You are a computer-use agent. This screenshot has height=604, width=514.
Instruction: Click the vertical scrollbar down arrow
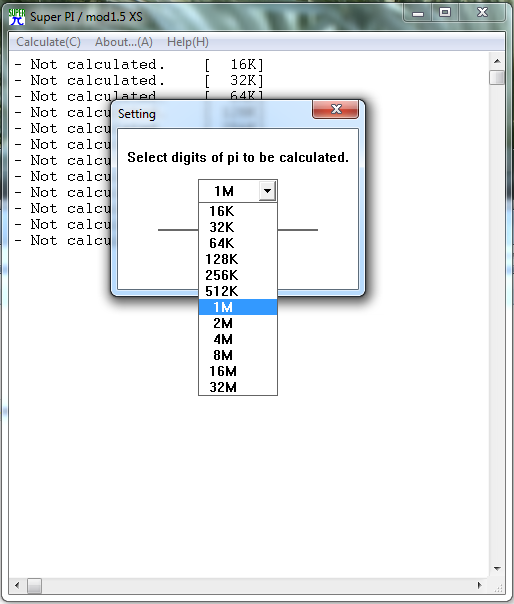pos(497,569)
